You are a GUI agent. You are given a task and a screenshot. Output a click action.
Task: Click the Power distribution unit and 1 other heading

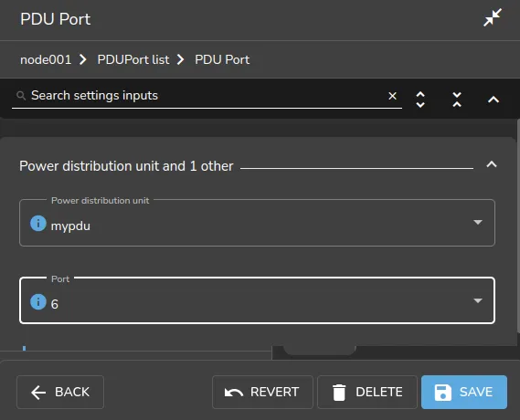[x=126, y=166]
